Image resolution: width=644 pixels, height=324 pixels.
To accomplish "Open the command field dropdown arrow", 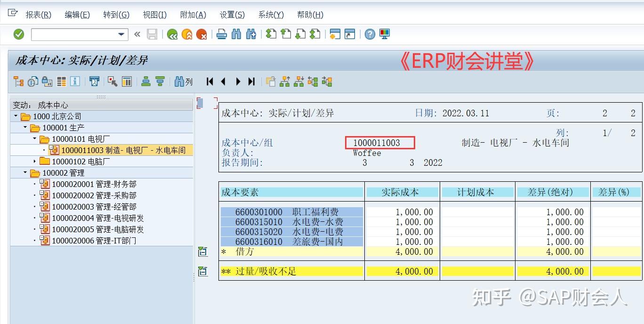I will (121, 34).
